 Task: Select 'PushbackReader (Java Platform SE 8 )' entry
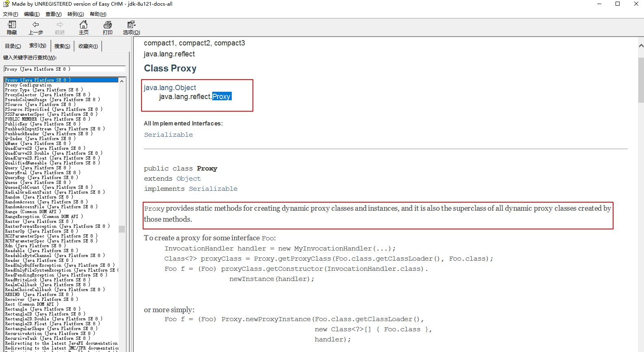point(48,134)
